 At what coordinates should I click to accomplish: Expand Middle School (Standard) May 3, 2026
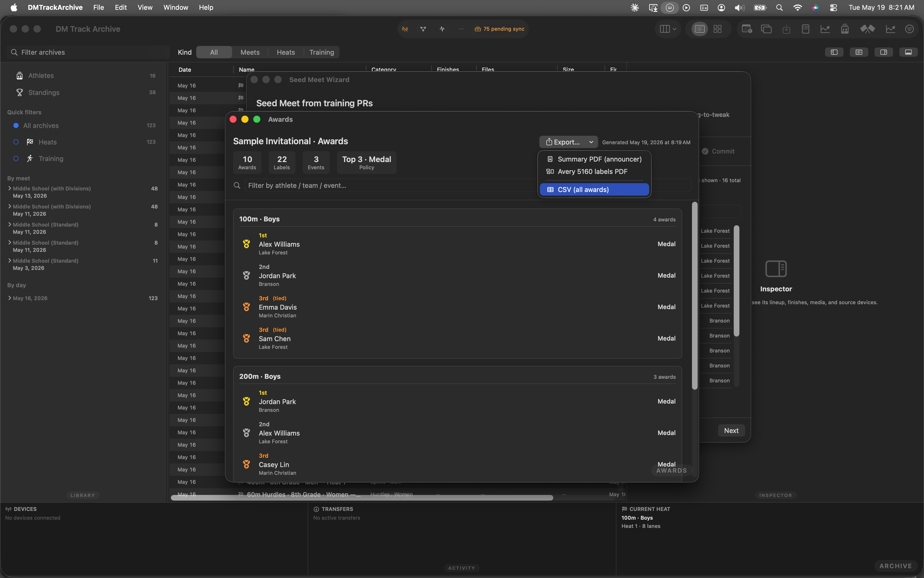point(10,260)
